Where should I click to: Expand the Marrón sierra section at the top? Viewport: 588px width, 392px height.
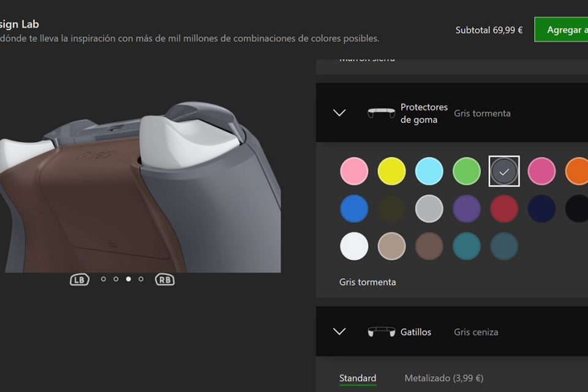coord(367,58)
